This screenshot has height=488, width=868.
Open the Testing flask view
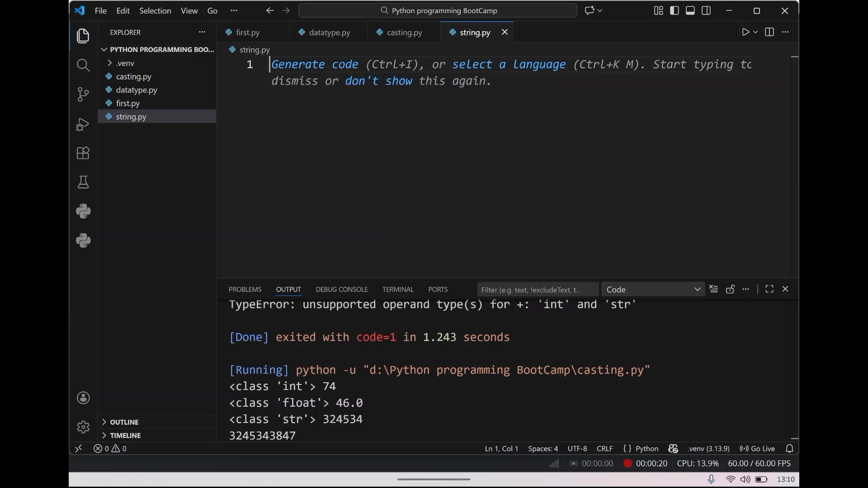83,182
